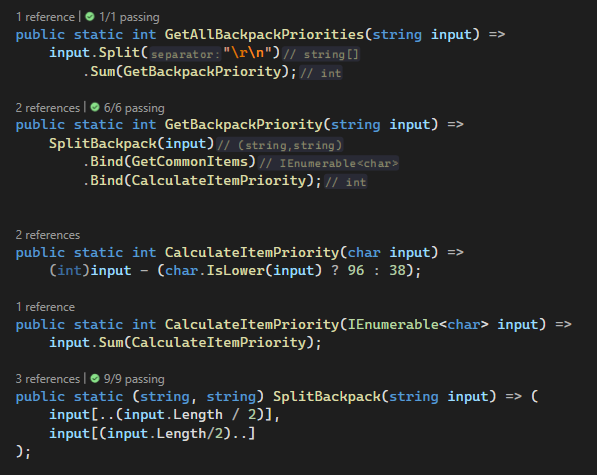
Task: Click the CalculateItemPriority(char input) declaration name
Action: [x=252, y=252]
